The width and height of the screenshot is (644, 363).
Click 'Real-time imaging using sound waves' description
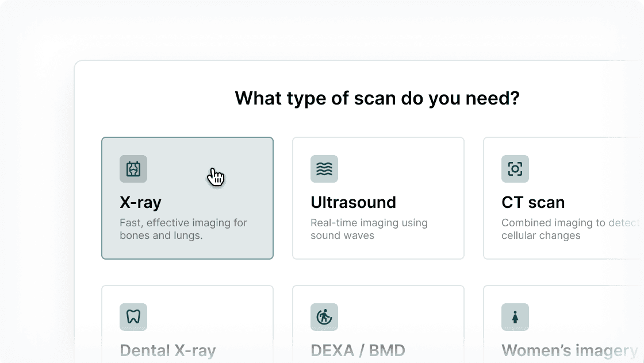pos(369,229)
